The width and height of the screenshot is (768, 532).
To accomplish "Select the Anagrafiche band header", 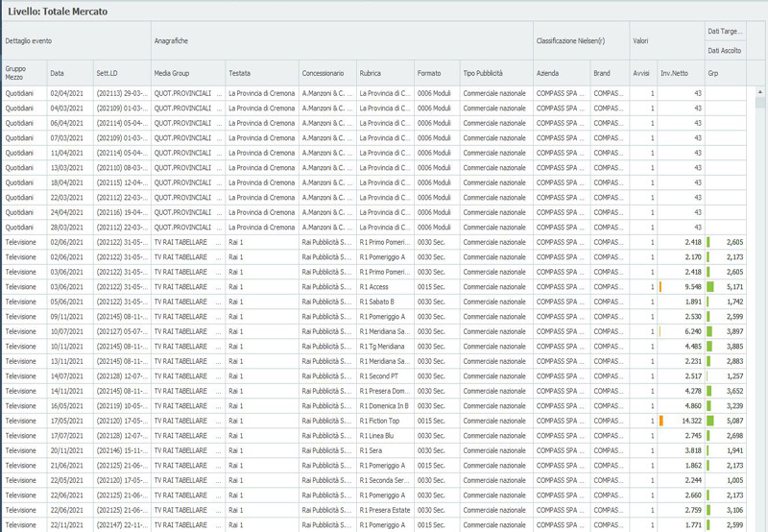I will tap(173, 41).
